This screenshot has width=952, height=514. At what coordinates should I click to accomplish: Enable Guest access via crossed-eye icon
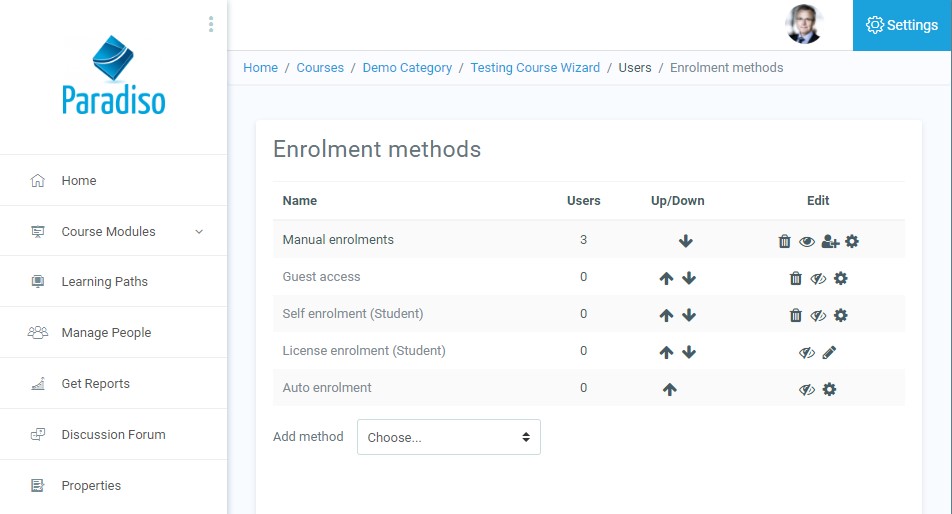[818, 278]
